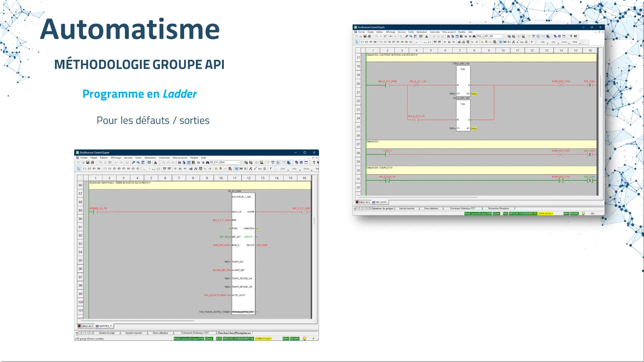Image resolution: width=644 pixels, height=362 pixels.
Task: Click the help question mark icon in the right window
Action: tap(571, 37)
